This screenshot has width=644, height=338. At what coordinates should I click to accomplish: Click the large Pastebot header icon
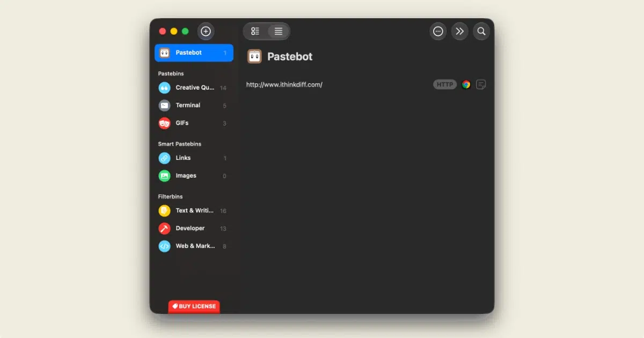[254, 56]
